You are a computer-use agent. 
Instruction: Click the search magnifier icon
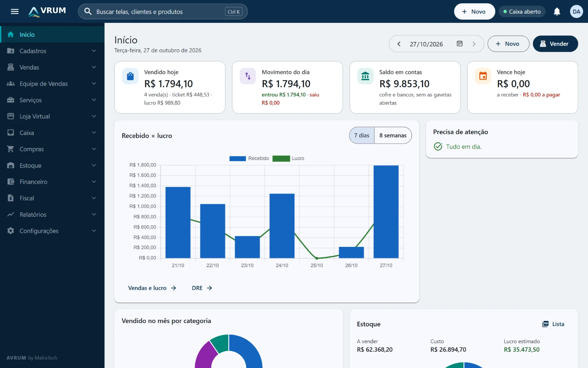coord(88,11)
